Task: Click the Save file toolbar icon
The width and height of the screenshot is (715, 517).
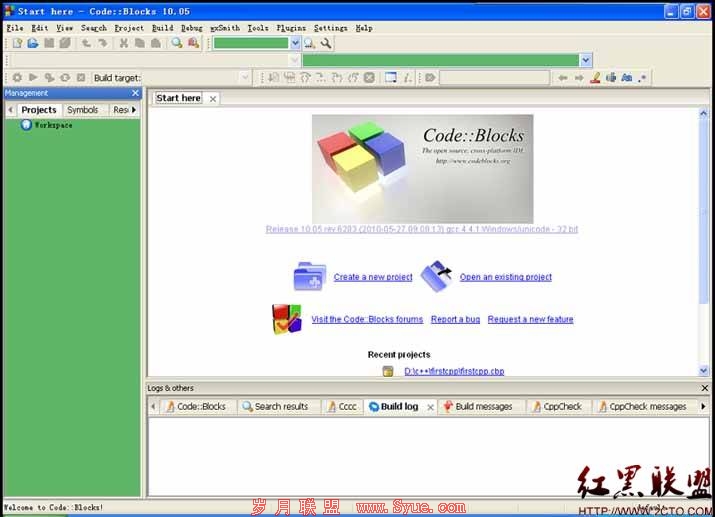Action: click(49, 43)
